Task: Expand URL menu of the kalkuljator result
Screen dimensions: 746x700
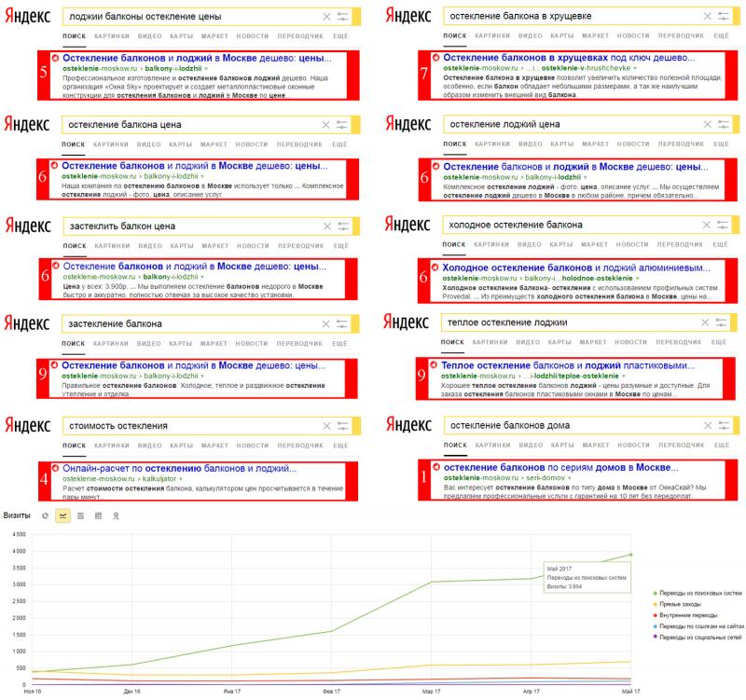Action: [181, 479]
